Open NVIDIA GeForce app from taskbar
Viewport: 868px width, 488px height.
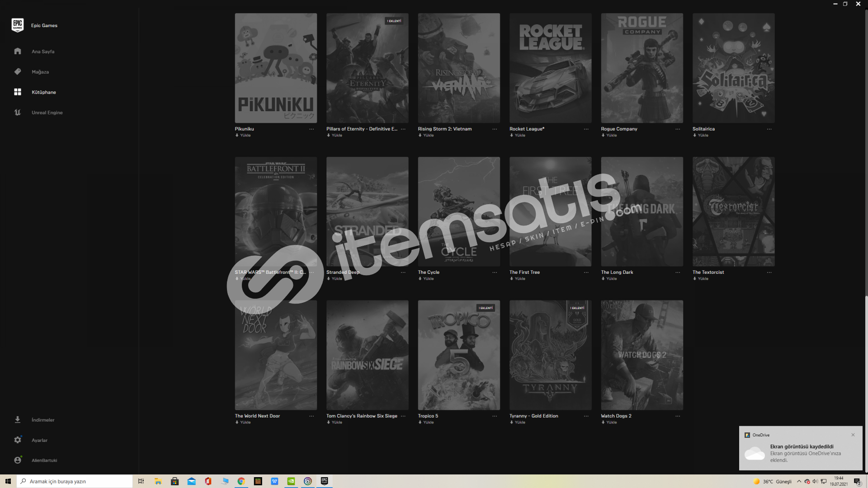291,481
